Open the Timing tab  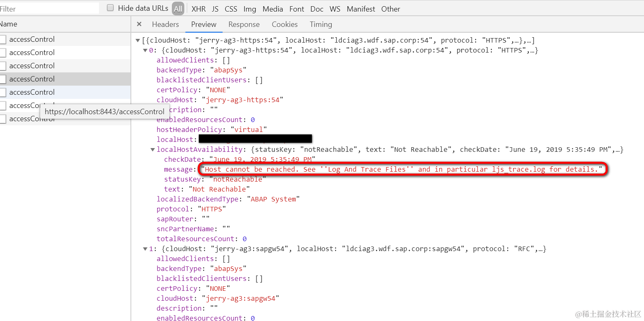(x=321, y=24)
